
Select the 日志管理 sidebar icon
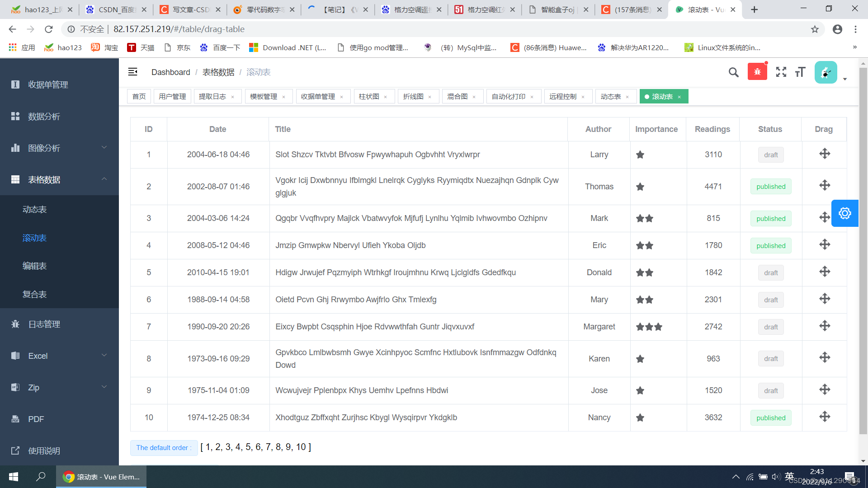click(x=15, y=324)
